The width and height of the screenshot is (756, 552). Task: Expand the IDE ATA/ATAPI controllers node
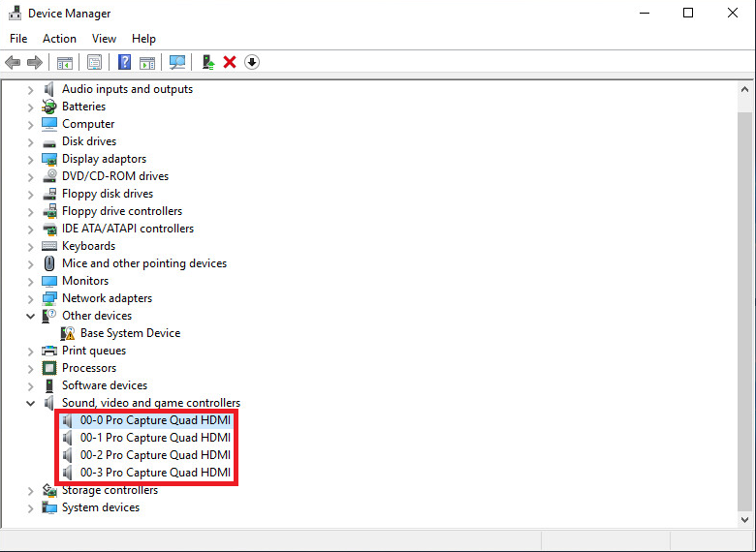pos(30,230)
